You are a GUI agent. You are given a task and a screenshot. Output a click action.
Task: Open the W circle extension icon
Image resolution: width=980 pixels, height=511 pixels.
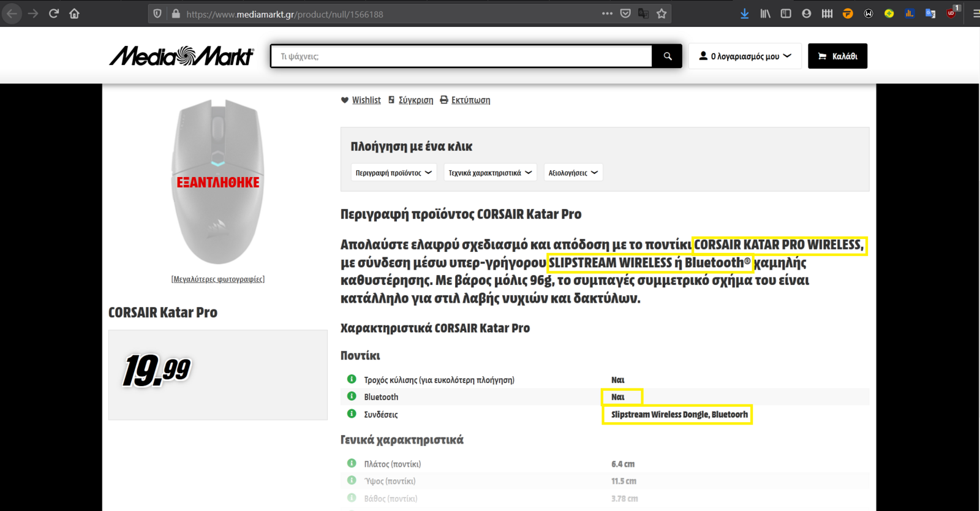click(x=869, y=13)
